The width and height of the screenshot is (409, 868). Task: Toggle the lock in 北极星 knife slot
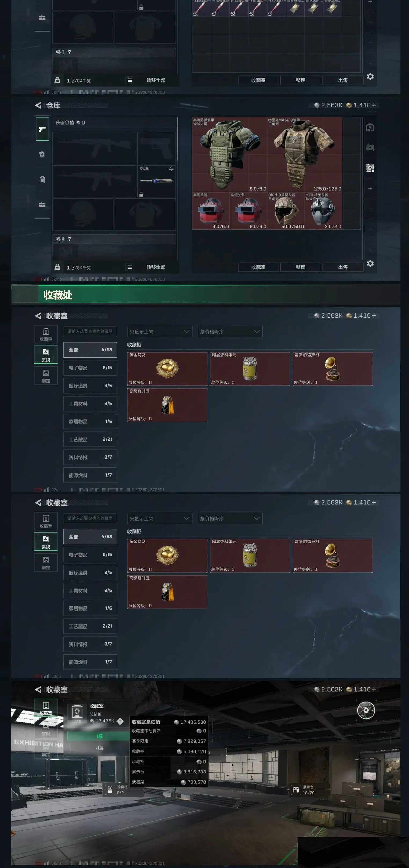(x=141, y=194)
